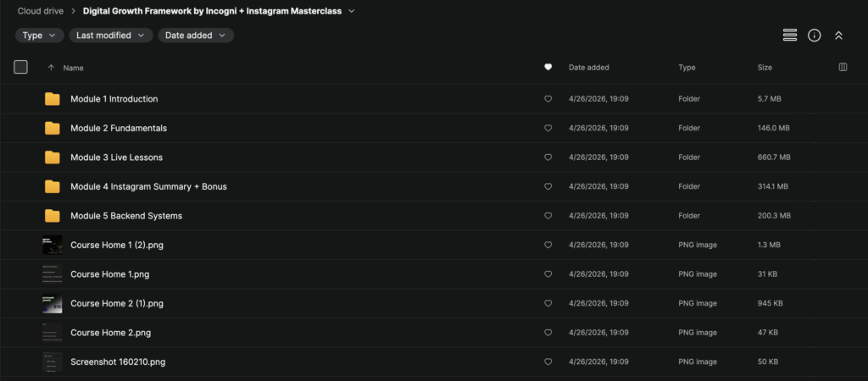This screenshot has width=868, height=381.
Task: Open the Type filter dropdown
Action: point(39,36)
